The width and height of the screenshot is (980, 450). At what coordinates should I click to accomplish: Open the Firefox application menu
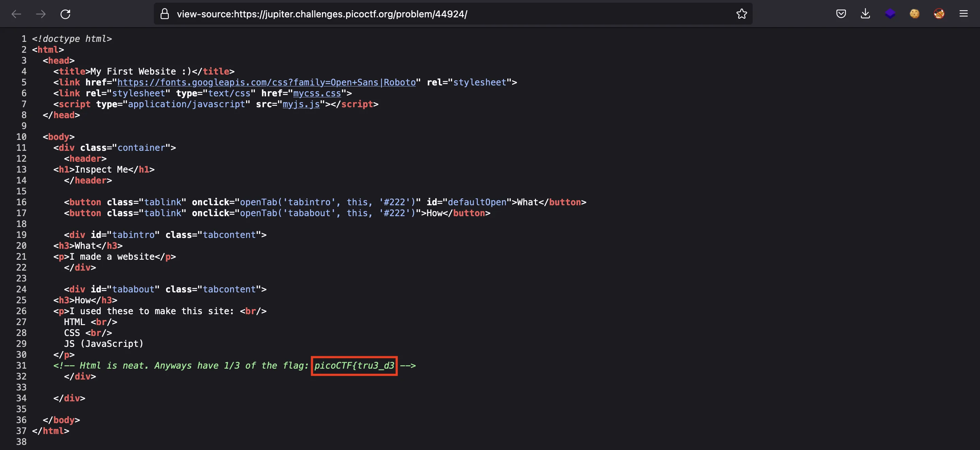pos(963,14)
